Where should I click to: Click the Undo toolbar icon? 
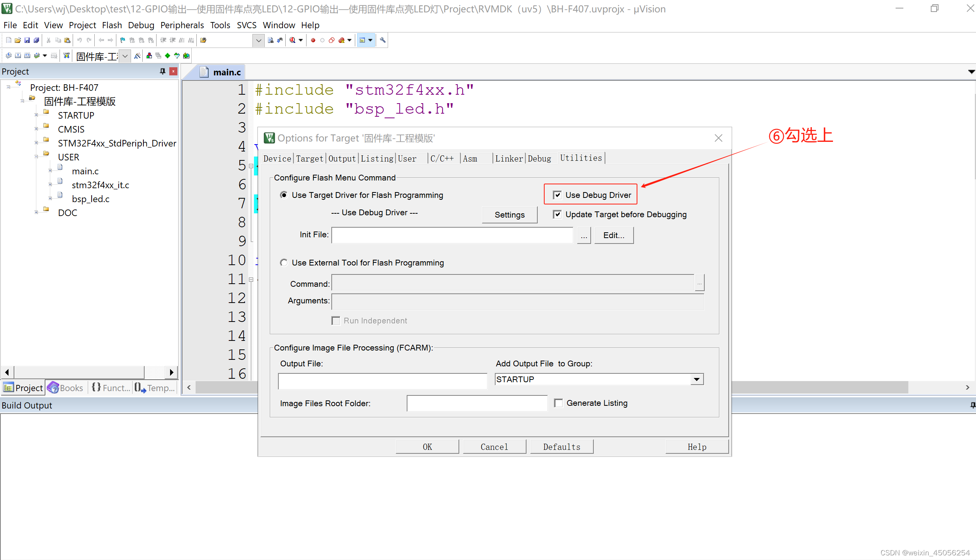[80, 40]
